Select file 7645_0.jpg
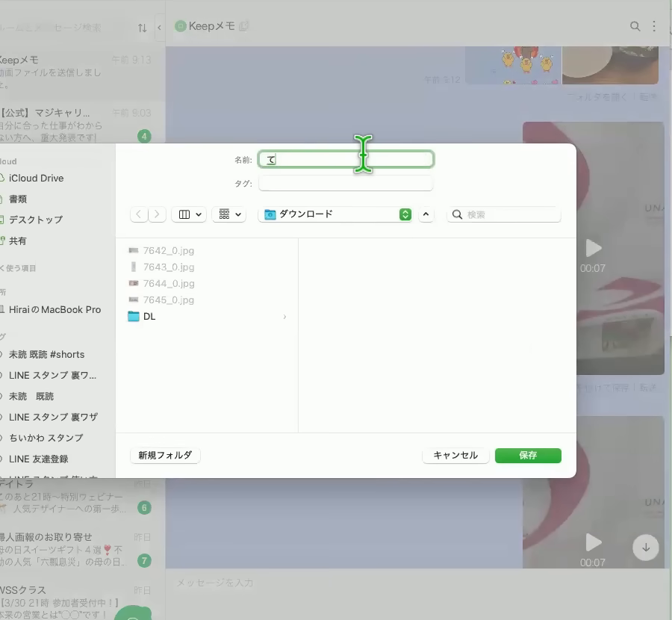 pos(169,300)
